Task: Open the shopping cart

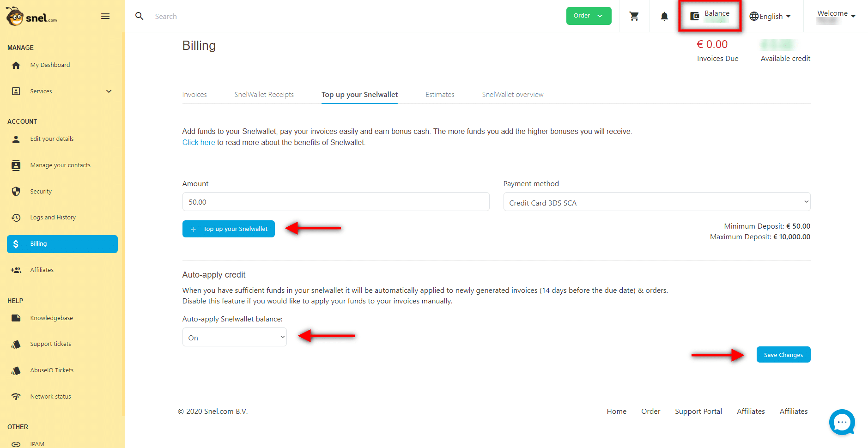Action: pyautogui.click(x=634, y=16)
